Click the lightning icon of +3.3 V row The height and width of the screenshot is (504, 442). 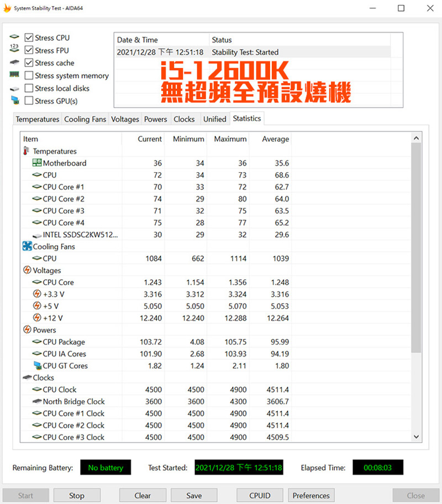[38, 294]
